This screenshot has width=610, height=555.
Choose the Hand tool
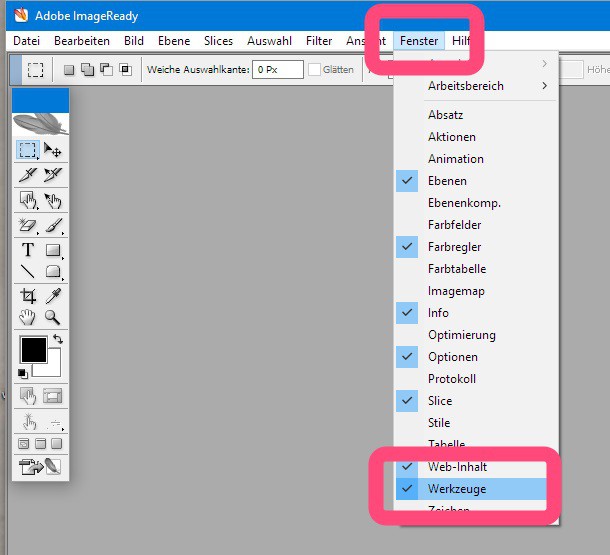pos(27,318)
